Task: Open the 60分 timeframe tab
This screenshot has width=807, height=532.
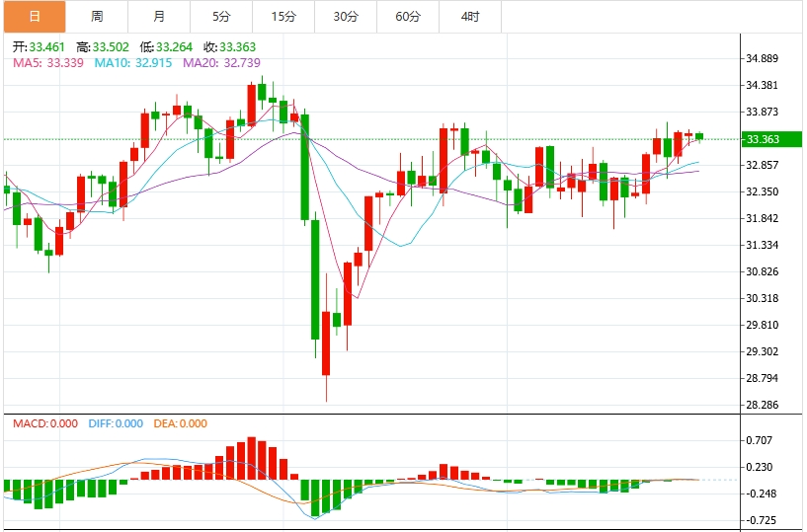Action: click(408, 17)
